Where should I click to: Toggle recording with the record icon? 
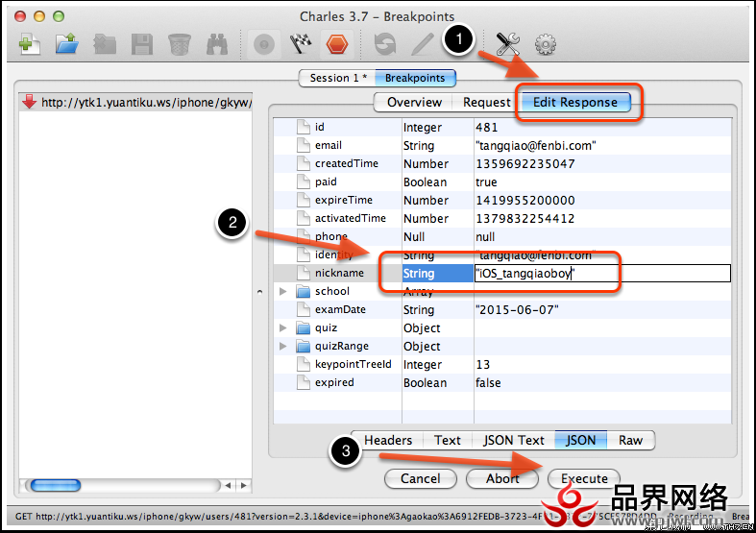[x=264, y=45]
